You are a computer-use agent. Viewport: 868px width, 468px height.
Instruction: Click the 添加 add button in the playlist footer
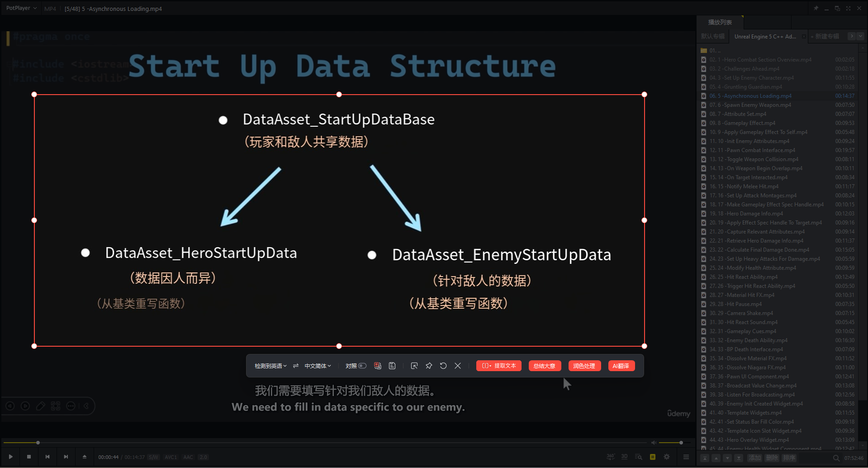[x=754, y=458]
